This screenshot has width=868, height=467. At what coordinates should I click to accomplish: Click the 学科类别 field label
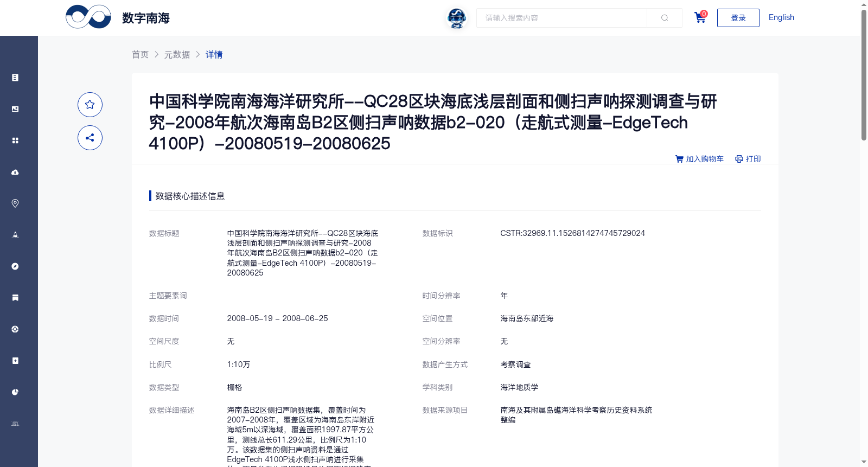[x=438, y=387]
